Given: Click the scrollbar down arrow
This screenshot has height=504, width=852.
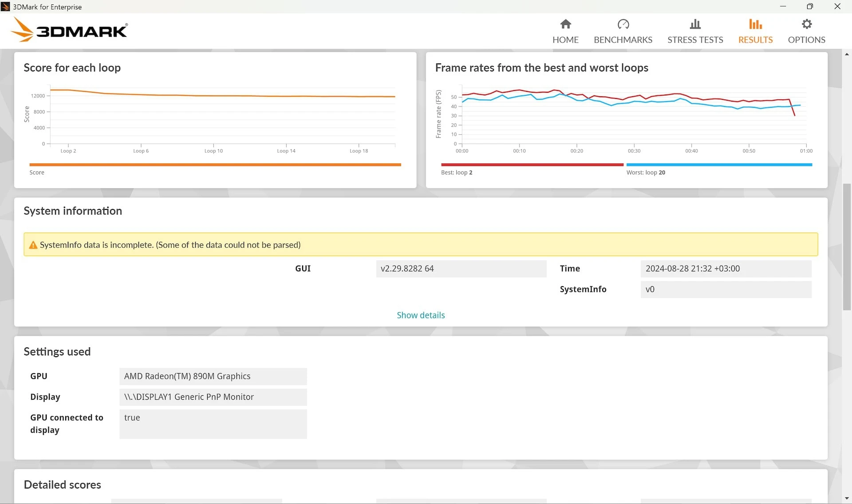Looking at the screenshot, I should 847,498.
